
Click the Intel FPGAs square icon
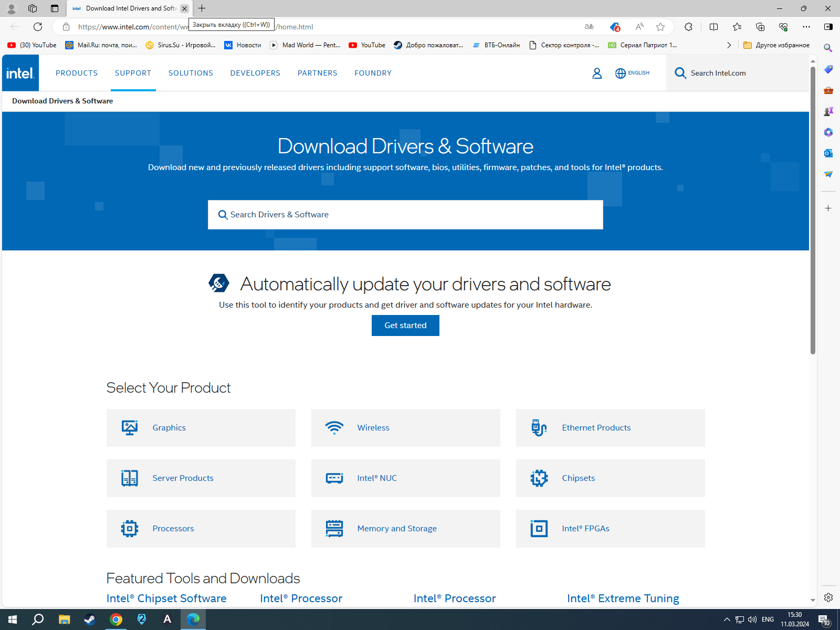(x=539, y=529)
